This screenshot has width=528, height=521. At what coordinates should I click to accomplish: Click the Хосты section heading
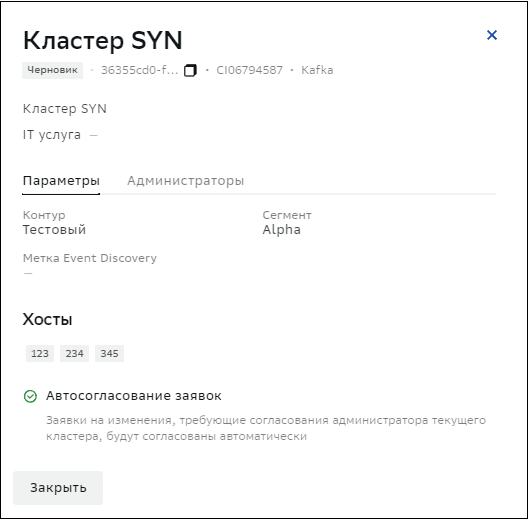[47, 319]
